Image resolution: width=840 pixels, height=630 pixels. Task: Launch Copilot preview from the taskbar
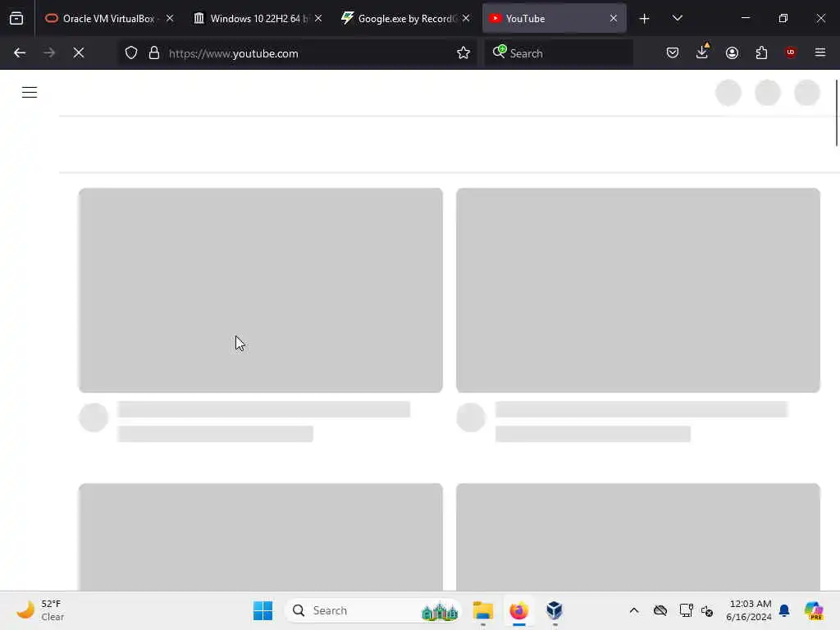(814, 610)
